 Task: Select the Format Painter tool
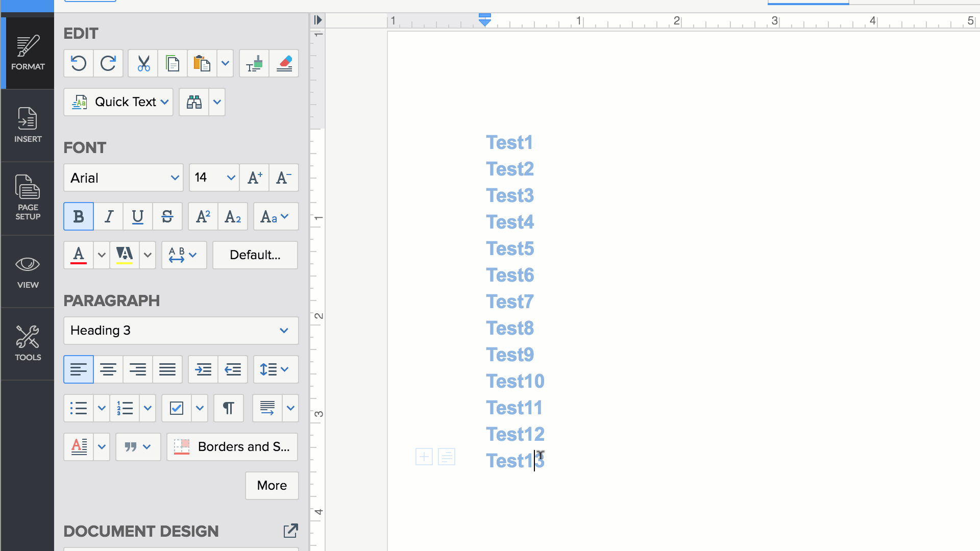[254, 64]
